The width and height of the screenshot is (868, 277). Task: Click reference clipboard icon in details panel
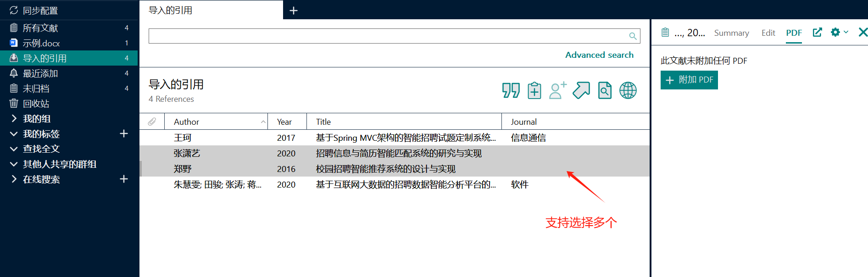pyautogui.click(x=665, y=32)
